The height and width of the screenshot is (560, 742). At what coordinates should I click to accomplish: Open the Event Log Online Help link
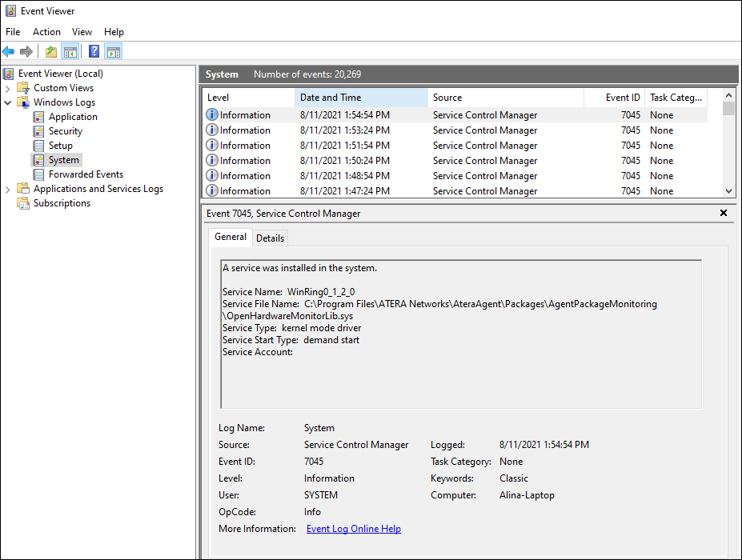click(x=354, y=529)
